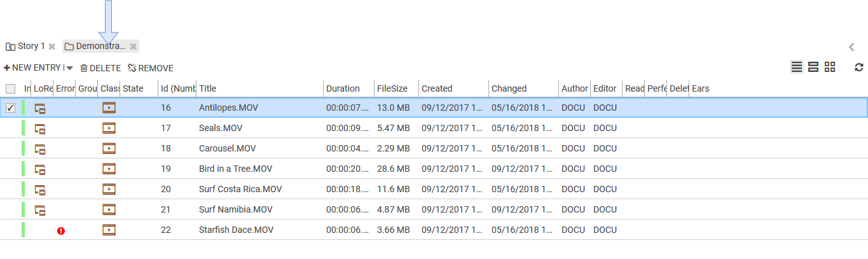The image size is (868, 259).
Task: Switch to compact list view
Action: tap(796, 67)
